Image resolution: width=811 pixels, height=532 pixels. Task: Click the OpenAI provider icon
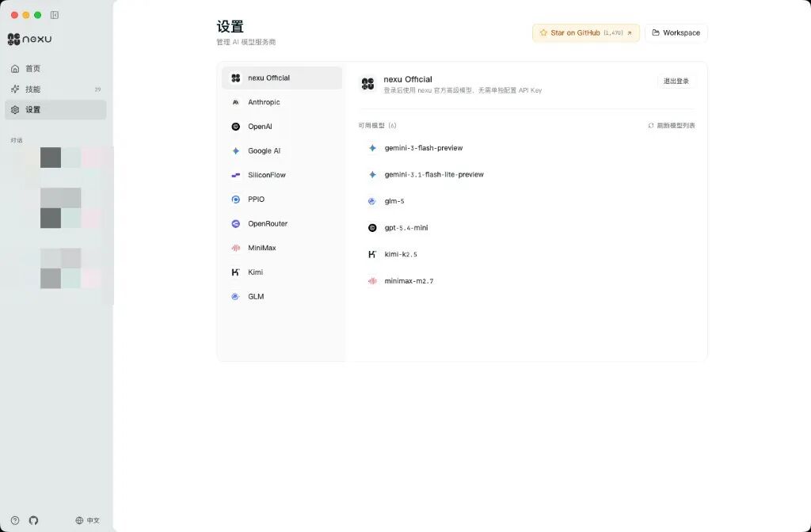(x=235, y=126)
